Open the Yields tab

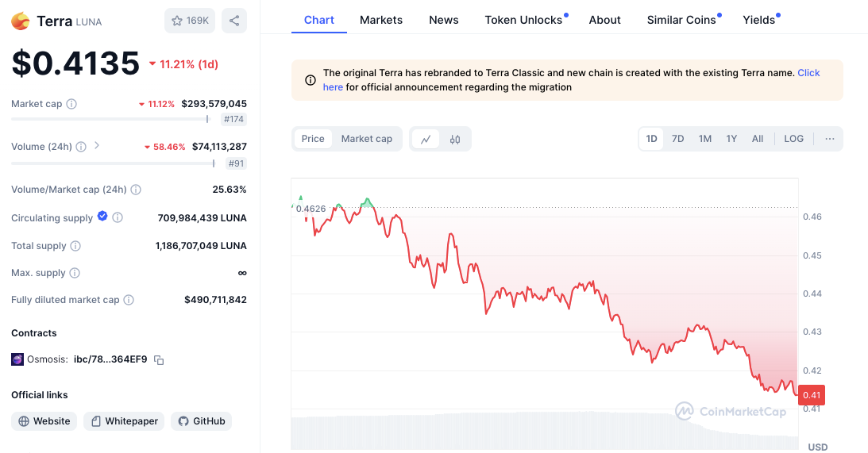(x=758, y=20)
